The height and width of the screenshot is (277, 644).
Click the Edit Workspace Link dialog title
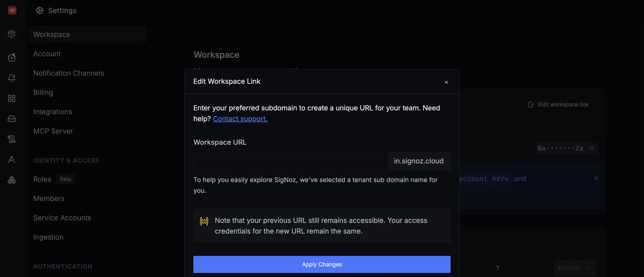tap(227, 81)
